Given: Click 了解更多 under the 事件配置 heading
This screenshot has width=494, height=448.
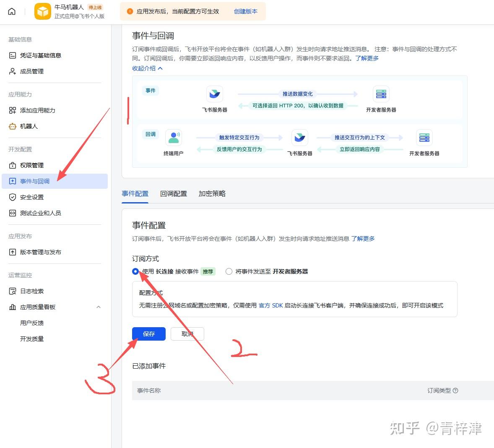Looking at the screenshot, I should [363, 239].
